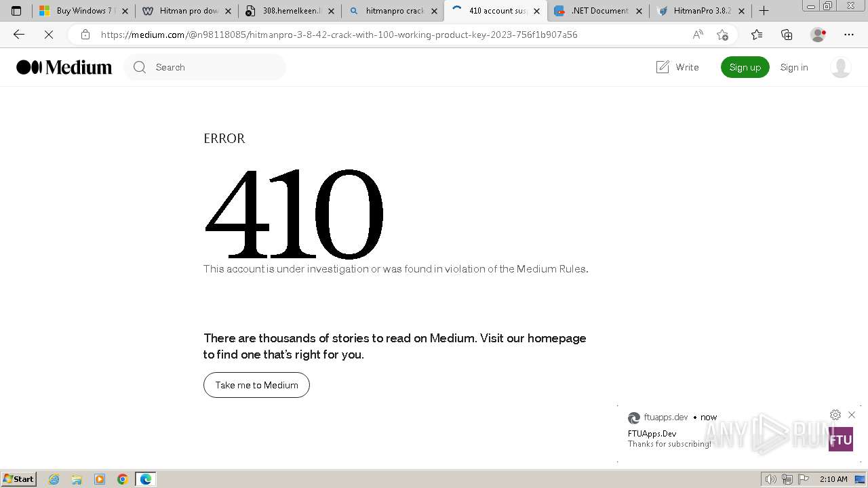
Task: Open the Collections icon
Action: pyautogui.click(x=787, y=35)
